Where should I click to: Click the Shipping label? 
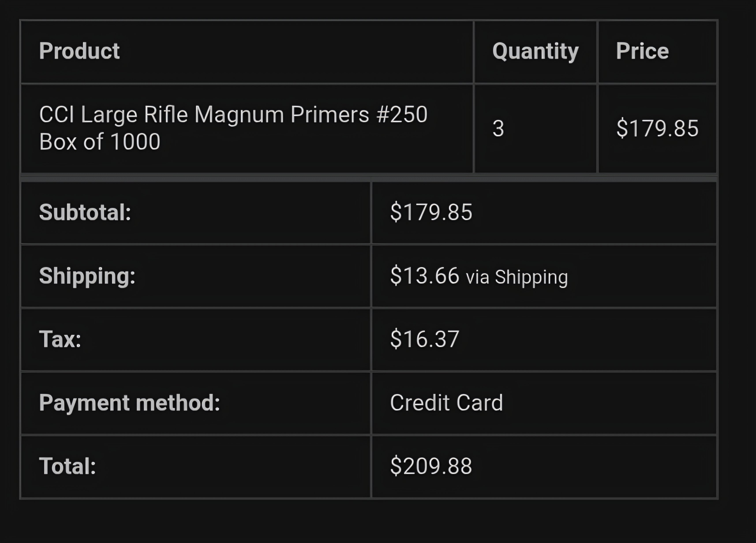(87, 276)
